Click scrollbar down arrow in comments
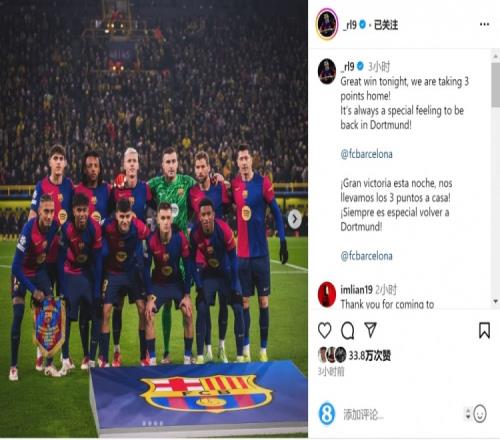This screenshot has width=500, height=440. 495,301
